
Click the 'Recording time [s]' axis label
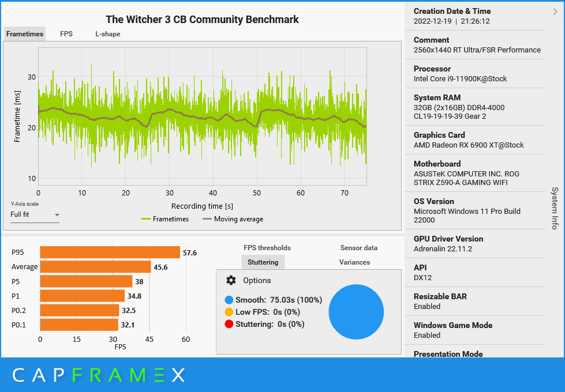coord(202,206)
